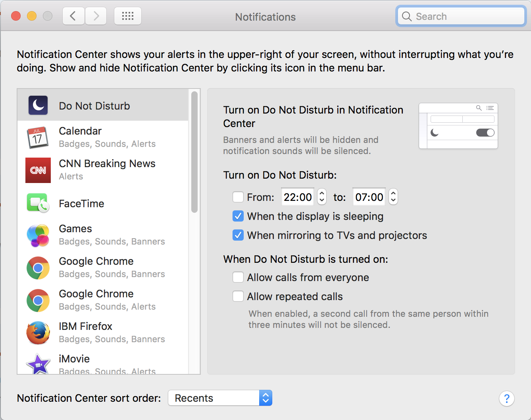This screenshot has width=531, height=420.
Task: Go back with the left arrow button
Action: coord(73,16)
